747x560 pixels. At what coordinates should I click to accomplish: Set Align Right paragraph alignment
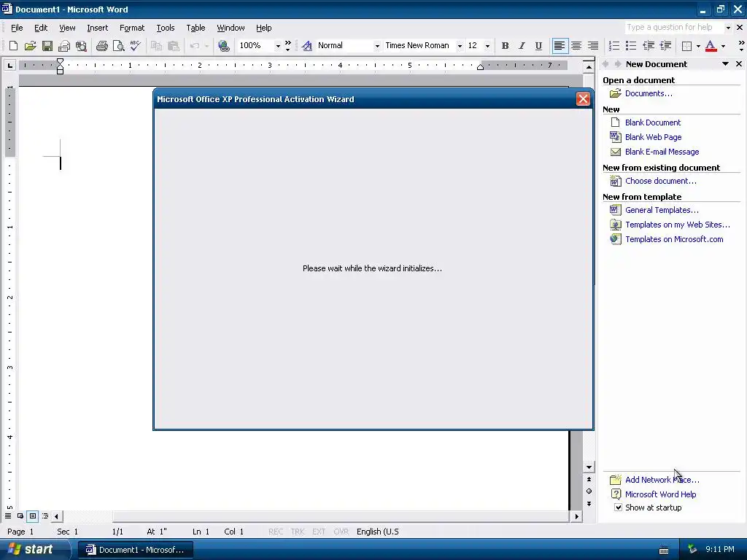[x=592, y=46]
